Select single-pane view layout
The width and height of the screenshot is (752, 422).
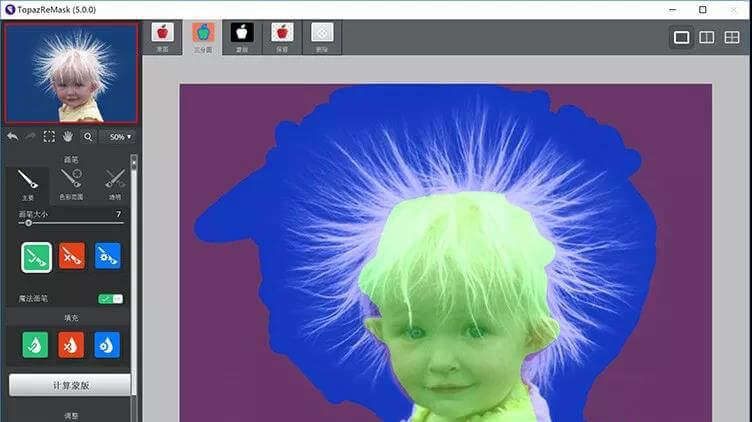[681, 37]
